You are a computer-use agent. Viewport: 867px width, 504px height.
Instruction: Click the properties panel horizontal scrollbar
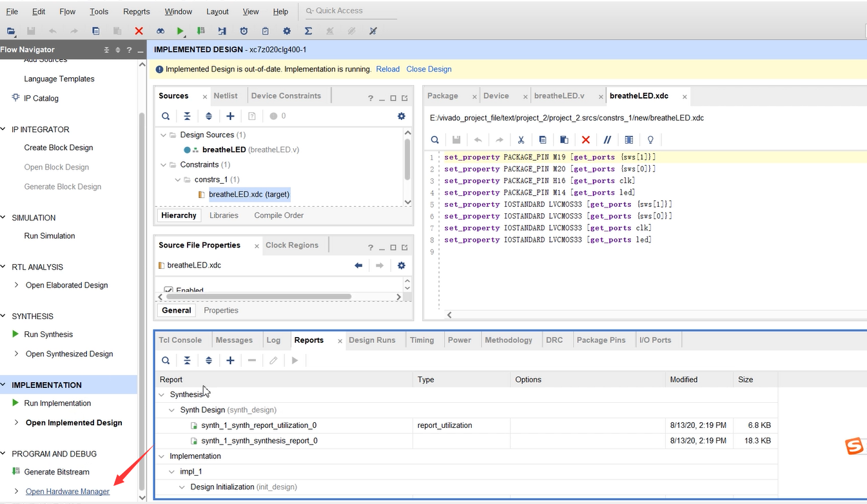(x=259, y=296)
